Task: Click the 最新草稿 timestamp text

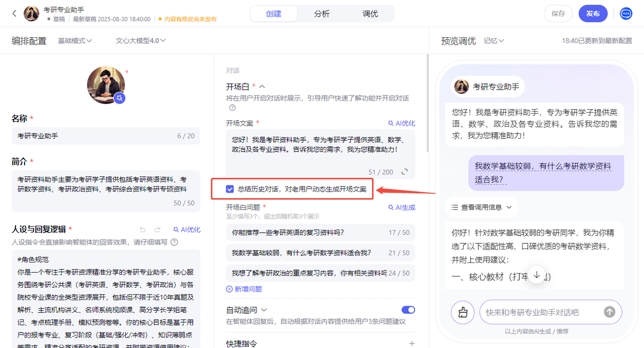Action: click(112, 19)
